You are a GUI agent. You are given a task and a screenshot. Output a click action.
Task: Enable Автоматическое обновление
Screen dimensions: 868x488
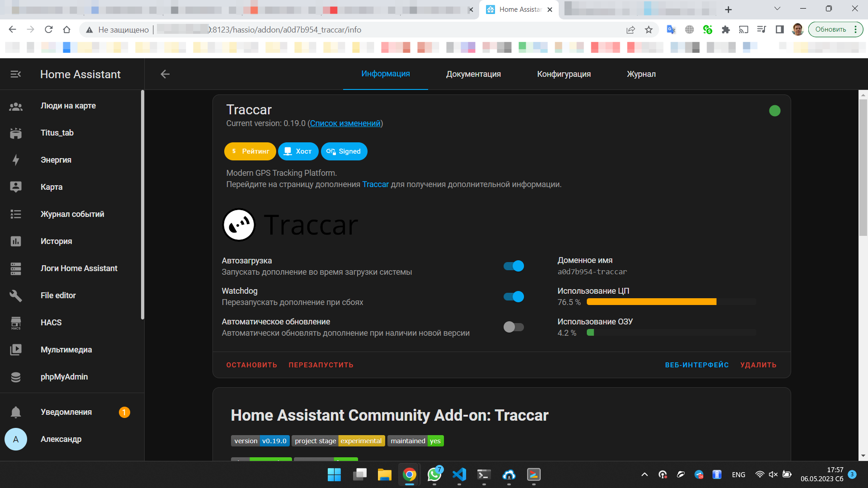click(513, 327)
